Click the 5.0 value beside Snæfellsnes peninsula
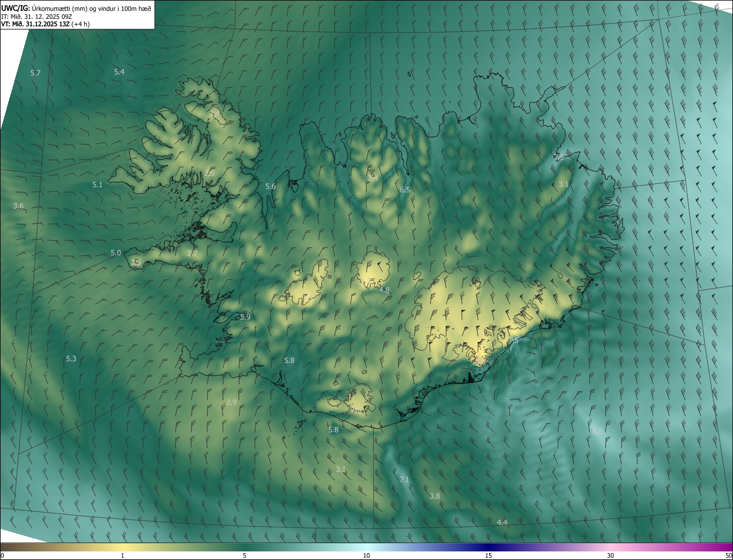 pos(116,253)
